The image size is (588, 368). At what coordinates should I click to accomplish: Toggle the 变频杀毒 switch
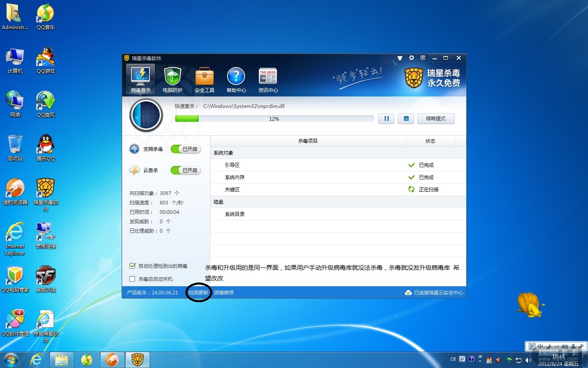coord(186,149)
